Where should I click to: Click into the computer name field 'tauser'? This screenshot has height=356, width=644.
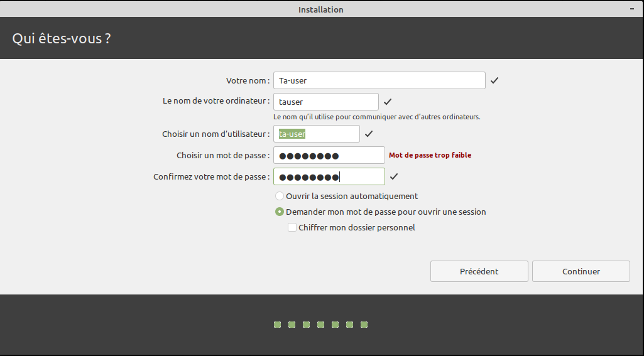click(325, 102)
